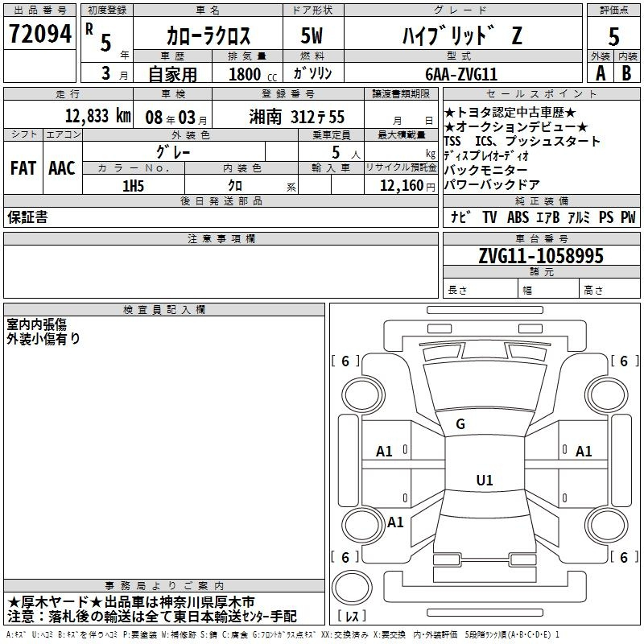Select the ★厚木ヤード★ notice line
Image resolution: width=644 pixels, height=644 pixels.
[x=130, y=602]
